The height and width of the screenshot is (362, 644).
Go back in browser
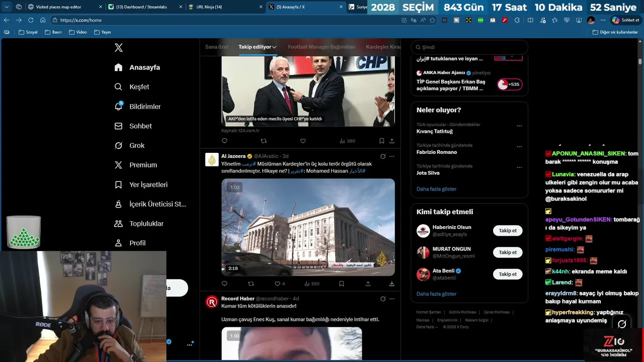[7, 20]
